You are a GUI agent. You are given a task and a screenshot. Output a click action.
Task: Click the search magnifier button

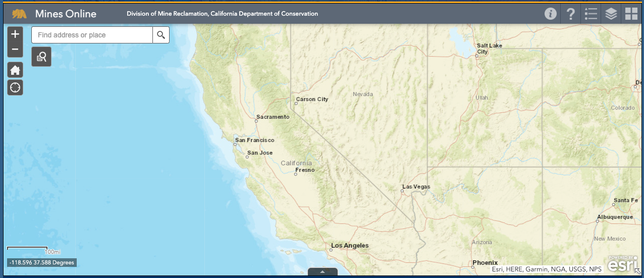161,35
